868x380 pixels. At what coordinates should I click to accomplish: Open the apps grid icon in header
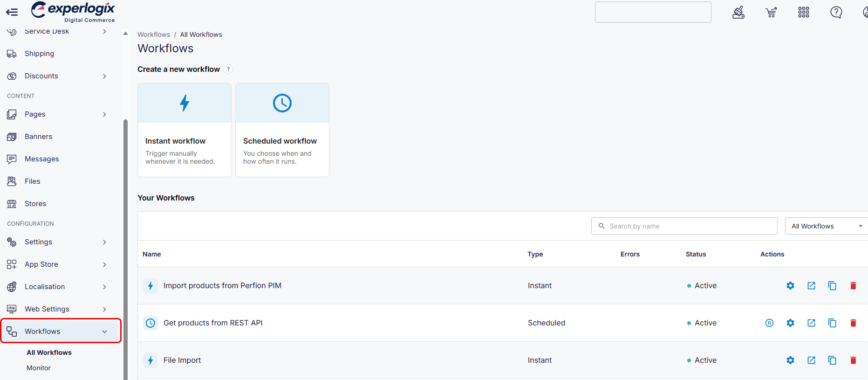804,12
